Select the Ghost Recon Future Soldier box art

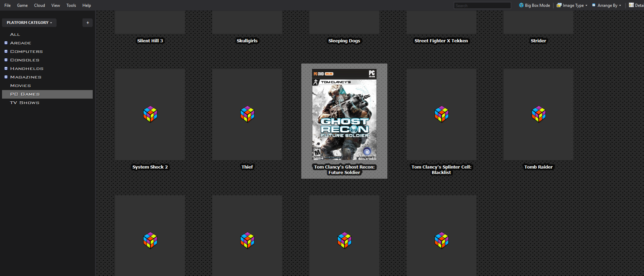pyautogui.click(x=344, y=115)
